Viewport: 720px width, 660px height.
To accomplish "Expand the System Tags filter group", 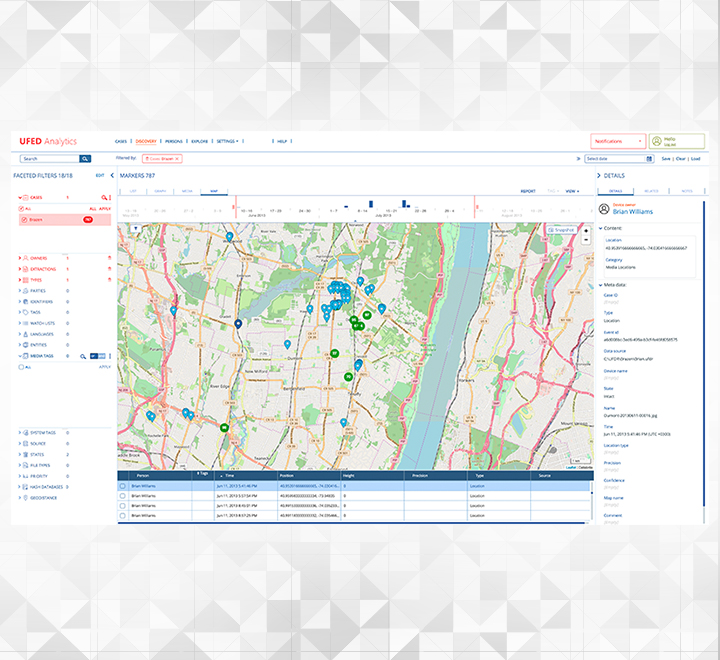I will pos(21,432).
